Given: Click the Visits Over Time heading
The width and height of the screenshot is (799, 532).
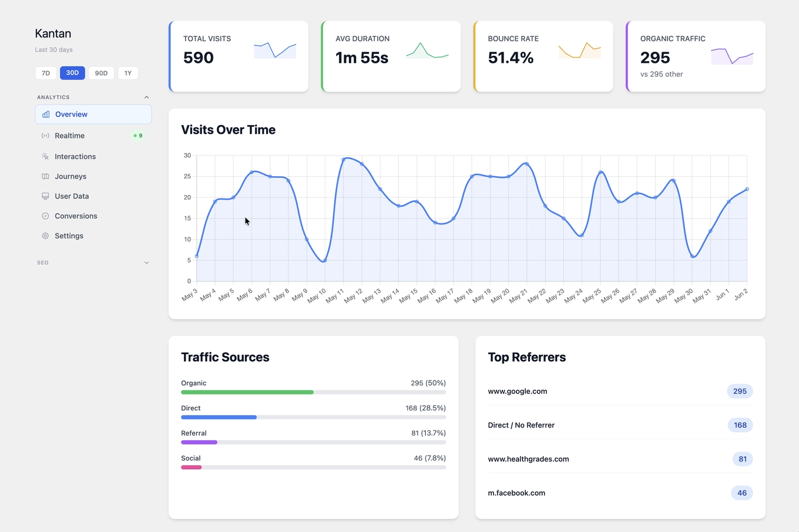Looking at the screenshot, I should [x=228, y=130].
